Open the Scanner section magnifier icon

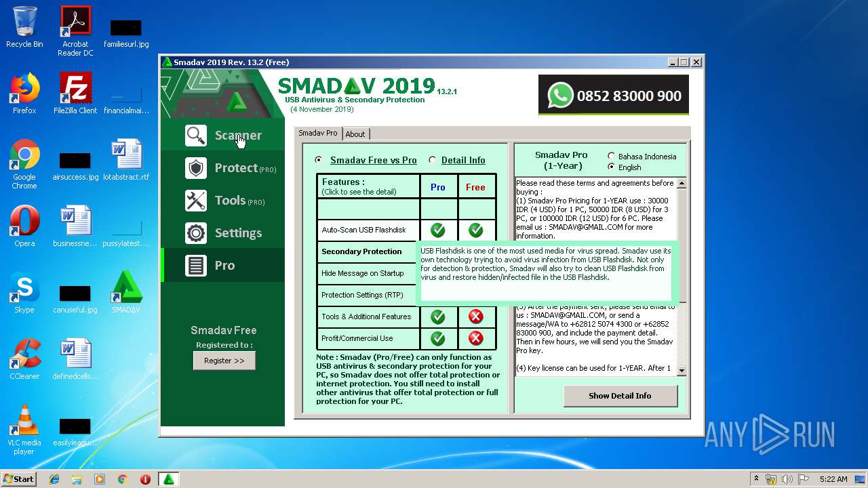[x=196, y=136]
